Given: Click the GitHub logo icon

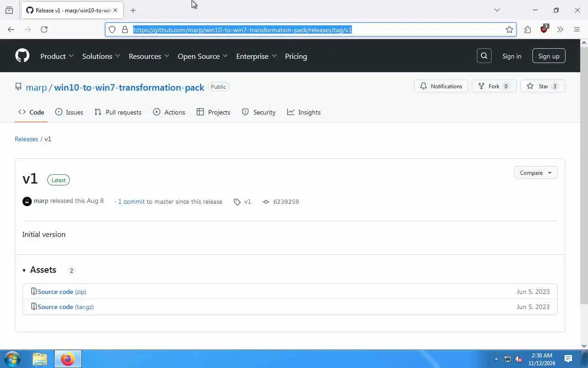Looking at the screenshot, I should click(x=22, y=56).
